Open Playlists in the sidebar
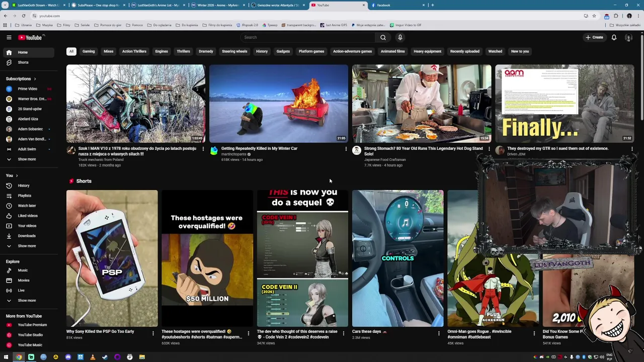 [x=29, y=196]
